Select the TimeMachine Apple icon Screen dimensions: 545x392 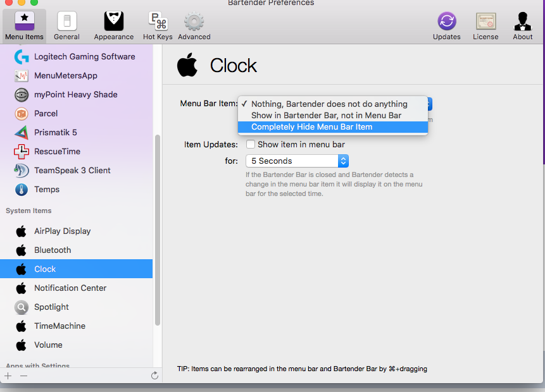click(22, 326)
